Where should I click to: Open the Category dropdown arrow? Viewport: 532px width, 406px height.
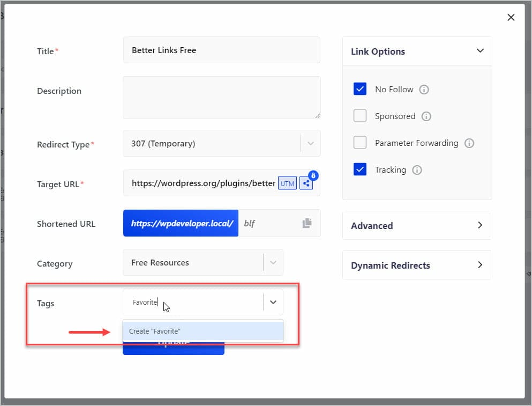(x=273, y=263)
